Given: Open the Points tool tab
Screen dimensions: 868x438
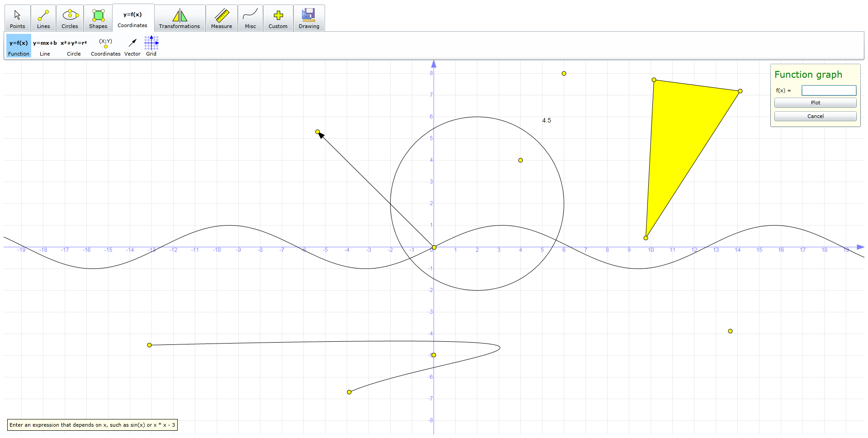Looking at the screenshot, I should click(x=18, y=18).
